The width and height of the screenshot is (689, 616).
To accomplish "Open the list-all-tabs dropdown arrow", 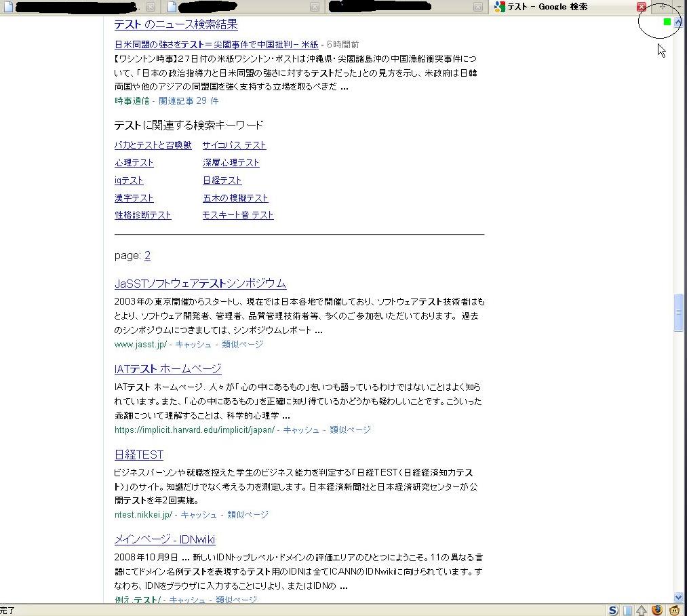I will [x=679, y=7].
